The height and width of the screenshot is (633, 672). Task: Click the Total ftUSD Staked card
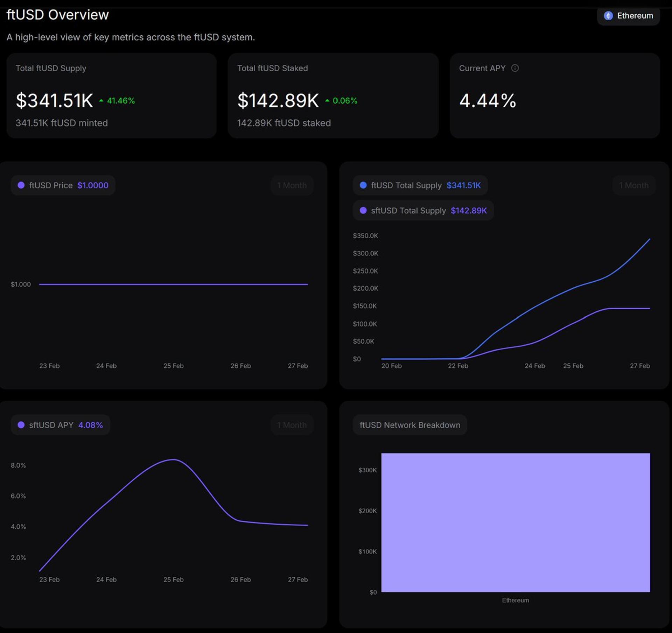[x=332, y=96]
